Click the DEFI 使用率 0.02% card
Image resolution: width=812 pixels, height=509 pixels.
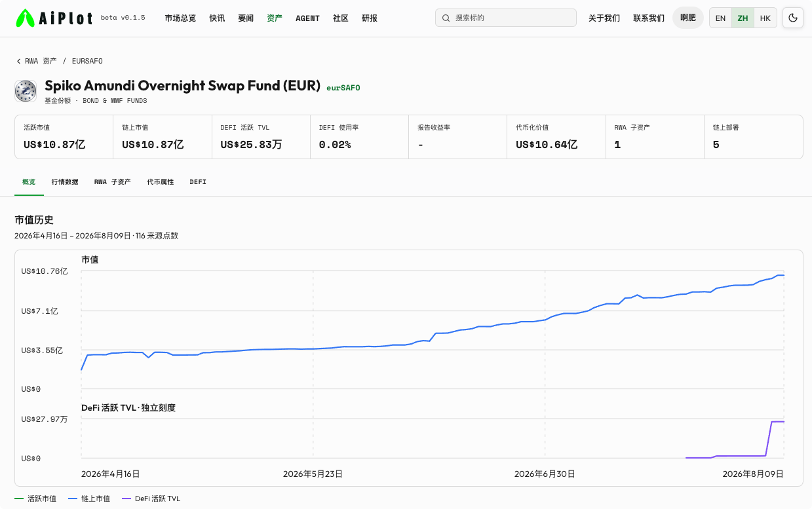point(359,137)
